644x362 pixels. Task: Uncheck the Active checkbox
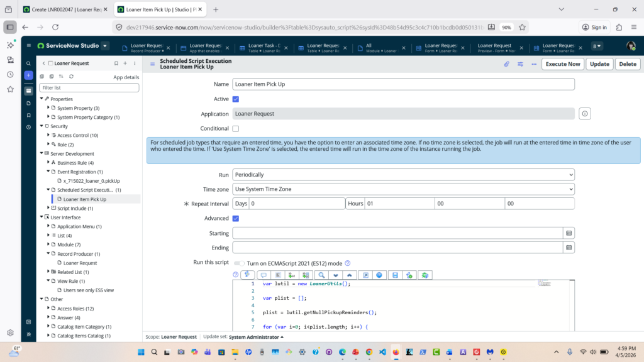point(236,99)
